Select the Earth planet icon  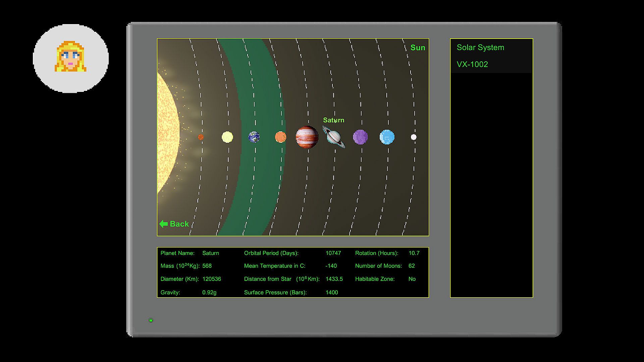pyautogui.click(x=254, y=137)
